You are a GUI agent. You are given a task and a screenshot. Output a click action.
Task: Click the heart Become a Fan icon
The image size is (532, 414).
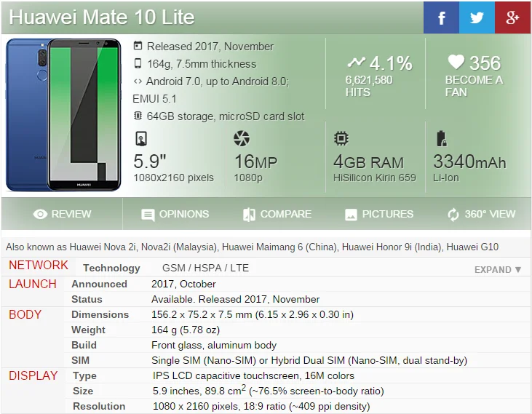(x=456, y=62)
